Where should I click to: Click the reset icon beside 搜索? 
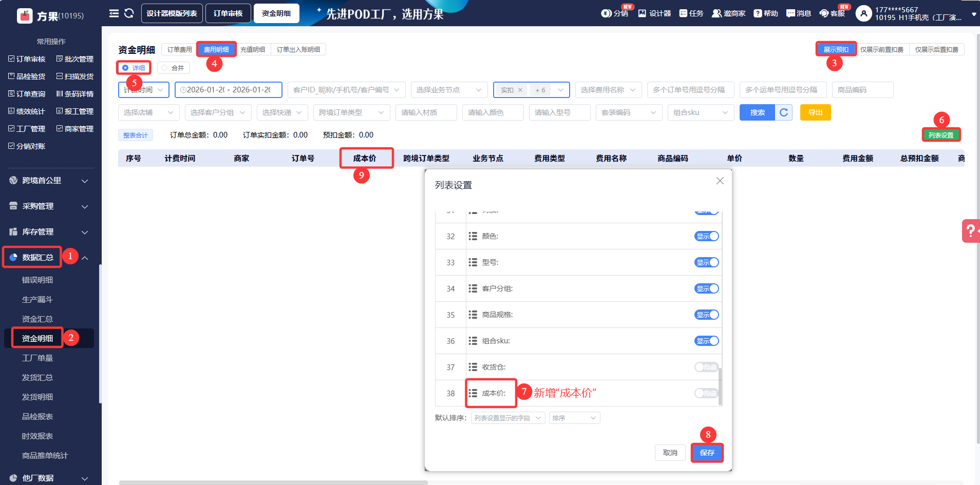coord(784,112)
